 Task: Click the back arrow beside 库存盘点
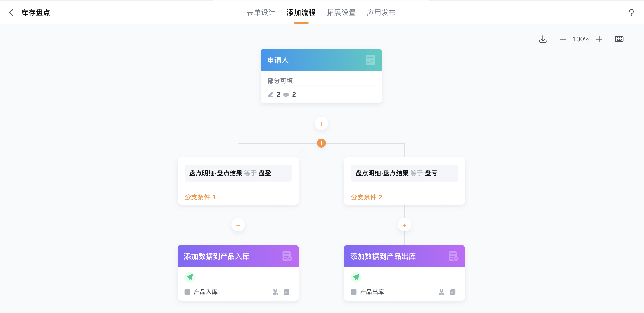pos(11,13)
